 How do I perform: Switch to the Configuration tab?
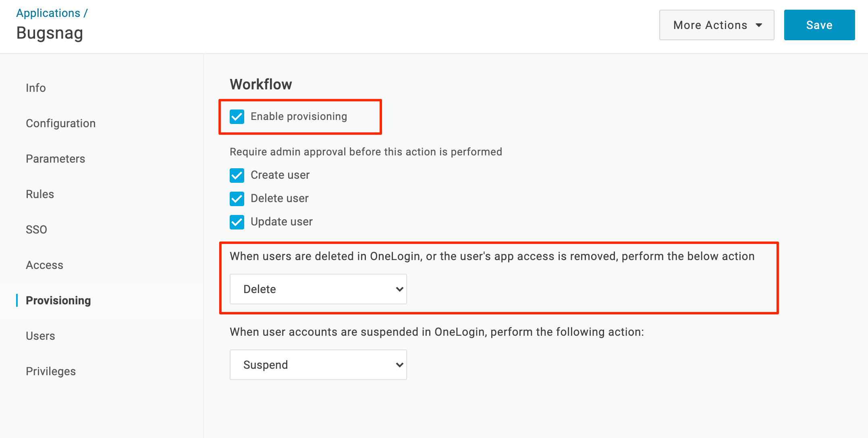pos(61,123)
